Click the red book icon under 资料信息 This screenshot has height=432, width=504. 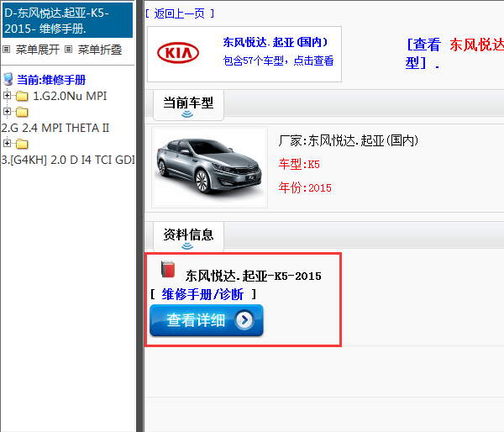[168, 270]
